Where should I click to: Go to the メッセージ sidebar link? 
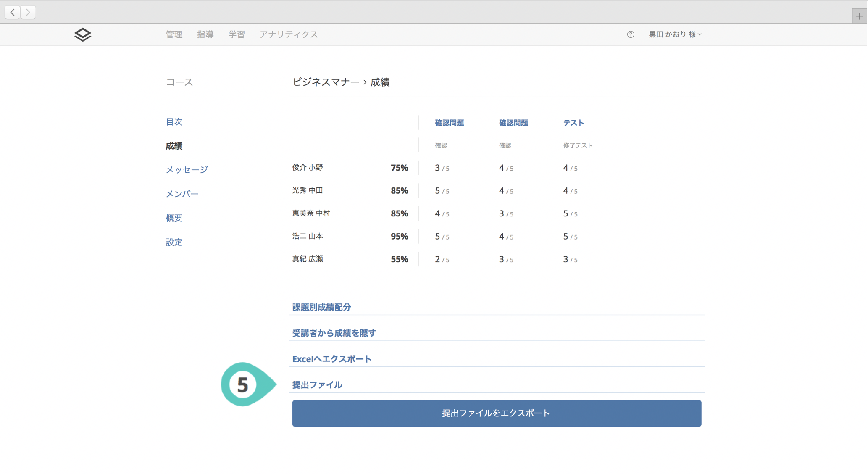pyautogui.click(x=187, y=170)
